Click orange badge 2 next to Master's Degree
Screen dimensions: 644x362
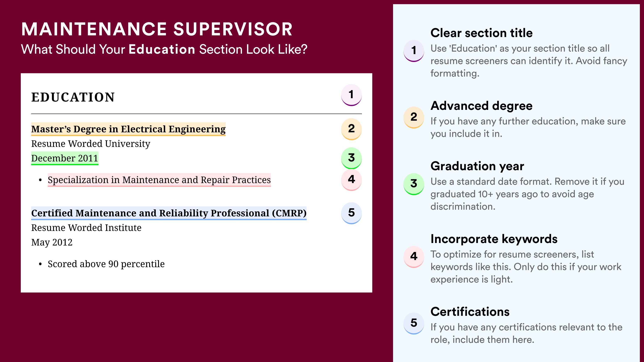351,129
